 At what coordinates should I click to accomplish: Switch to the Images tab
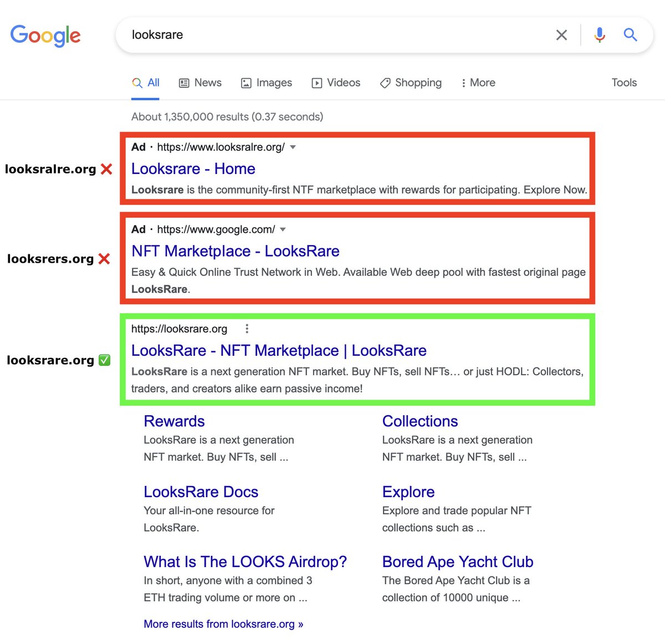click(267, 83)
